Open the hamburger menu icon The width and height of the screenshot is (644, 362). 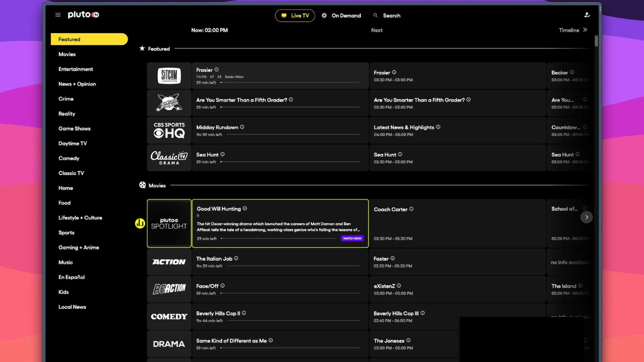pyautogui.click(x=58, y=15)
